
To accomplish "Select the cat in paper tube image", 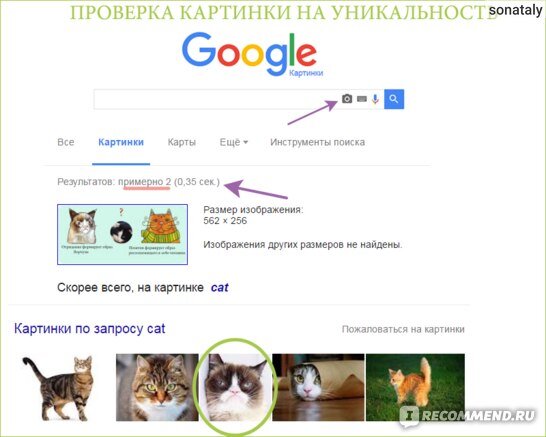I will click(x=318, y=387).
